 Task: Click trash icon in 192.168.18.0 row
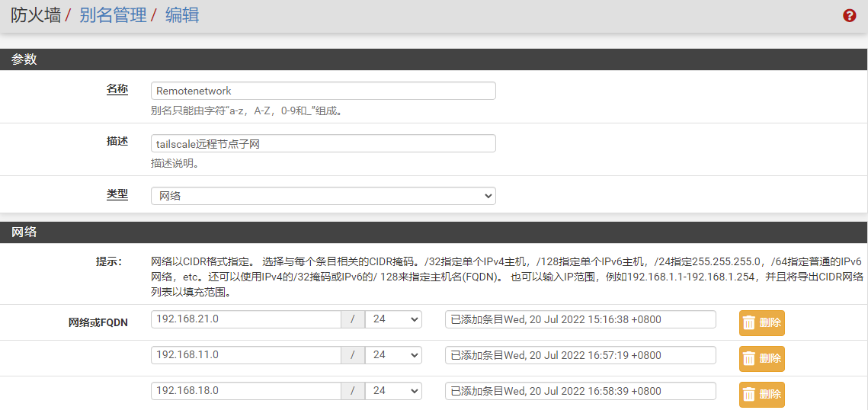point(749,395)
